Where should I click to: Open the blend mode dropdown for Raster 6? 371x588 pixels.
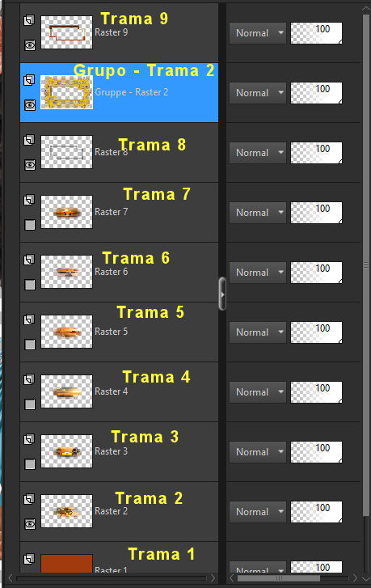[258, 273]
